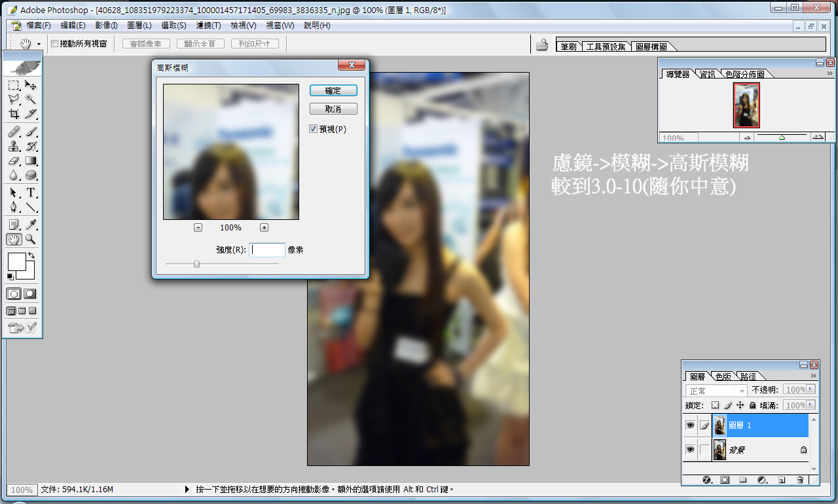Open the 圖層(L) menu
This screenshot has width=838, height=504.
pos(139,26)
